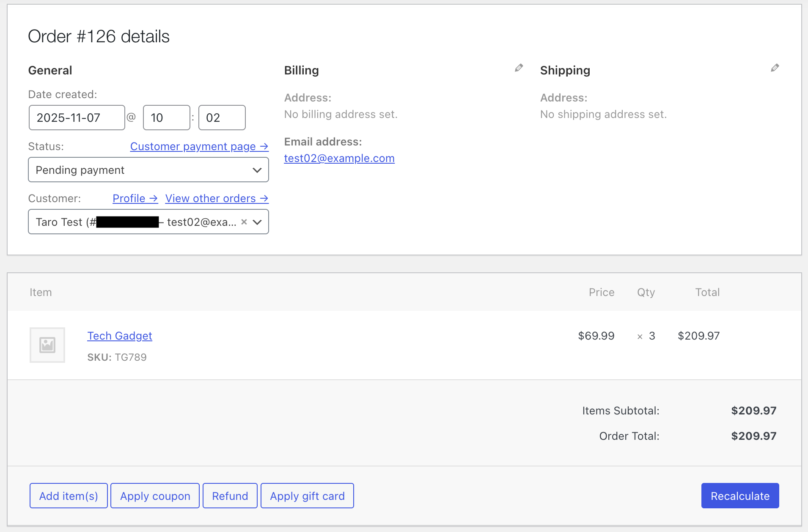Open the Pending payment status dropdown
Screen dimensions: 808x532
[148, 170]
